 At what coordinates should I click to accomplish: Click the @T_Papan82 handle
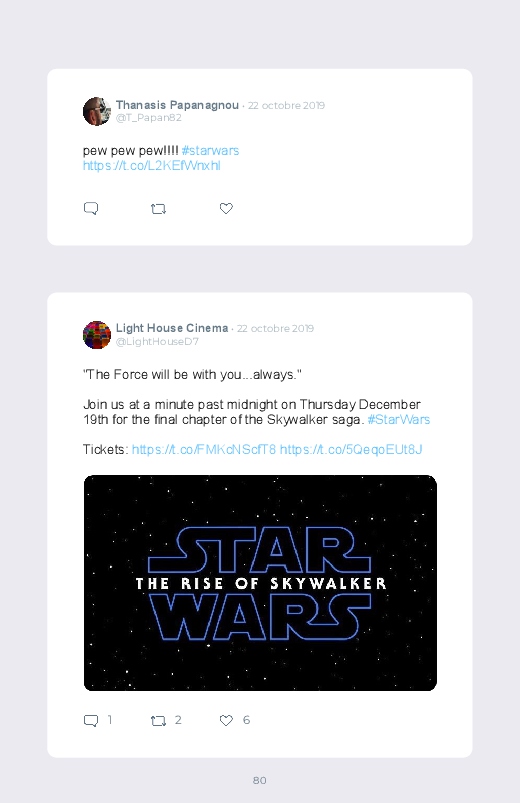[149, 118]
